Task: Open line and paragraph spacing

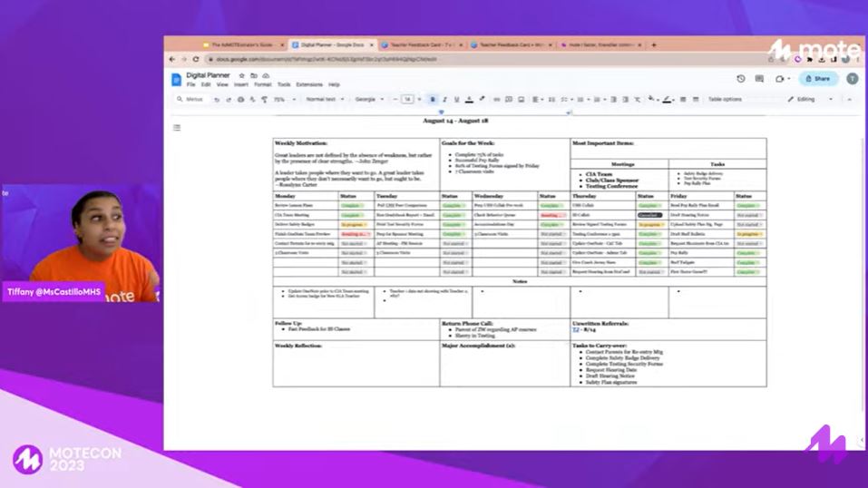Action: [551, 100]
